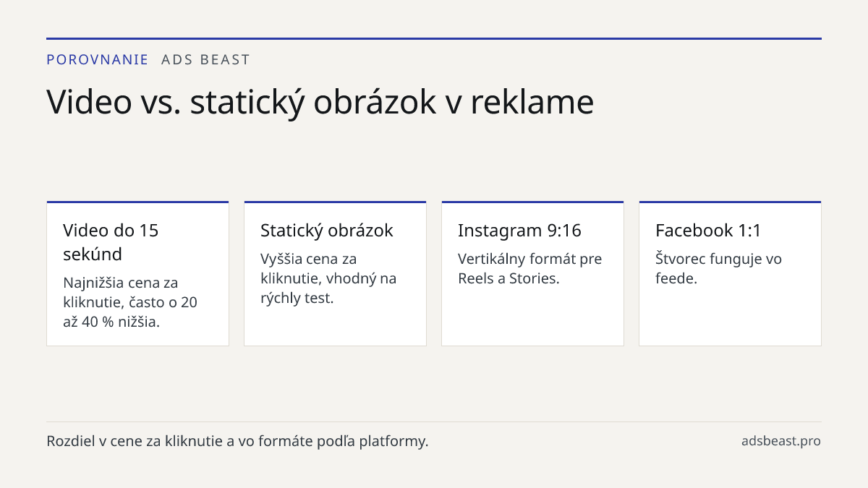Click the 'Najnižšia cena za kliknutie' description
This screenshot has width=868, height=488.
(x=130, y=302)
